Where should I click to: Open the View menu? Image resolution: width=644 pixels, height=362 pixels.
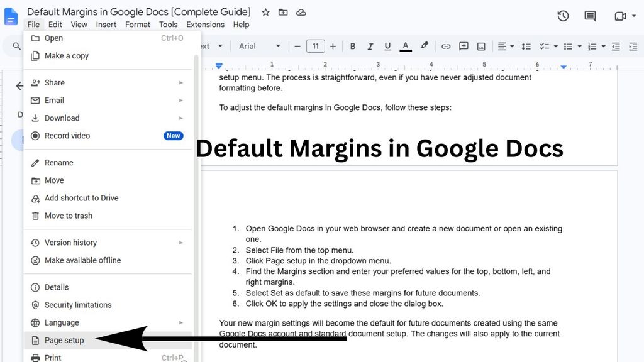point(79,25)
